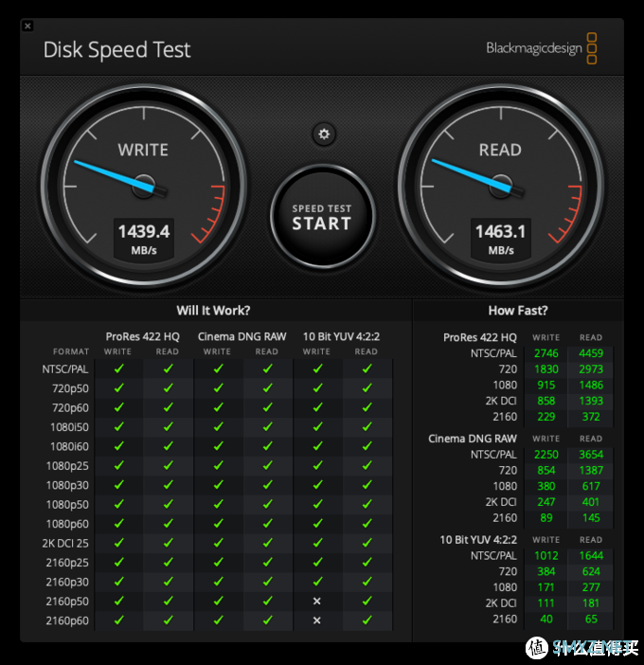The width and height of the screenshot is (644, 665).
Task: Click 1080i50 10 Bit YUV write checkmark
Action: (317, 426)
